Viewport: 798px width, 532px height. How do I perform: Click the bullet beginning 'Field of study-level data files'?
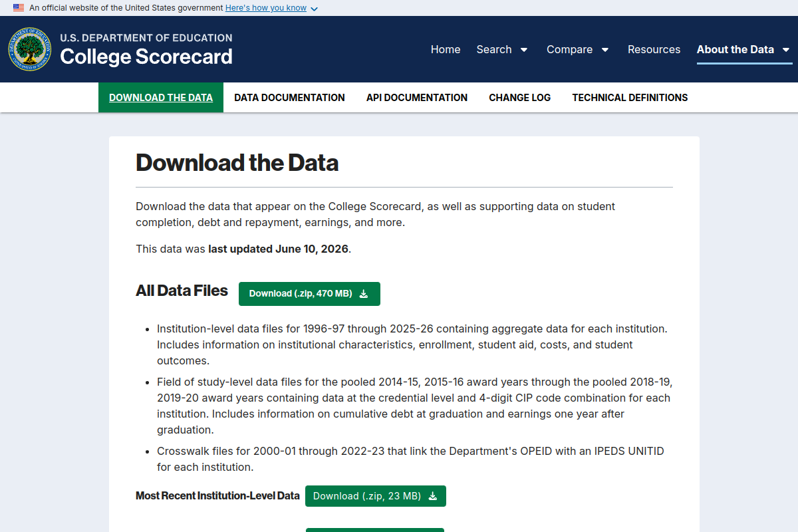[414, 406]
